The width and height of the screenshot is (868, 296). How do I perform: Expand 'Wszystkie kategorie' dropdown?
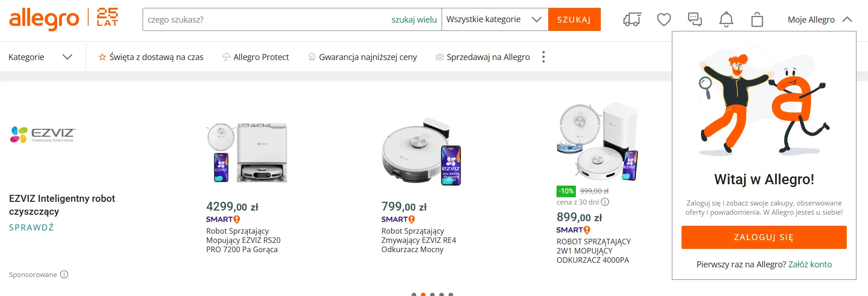494,19
